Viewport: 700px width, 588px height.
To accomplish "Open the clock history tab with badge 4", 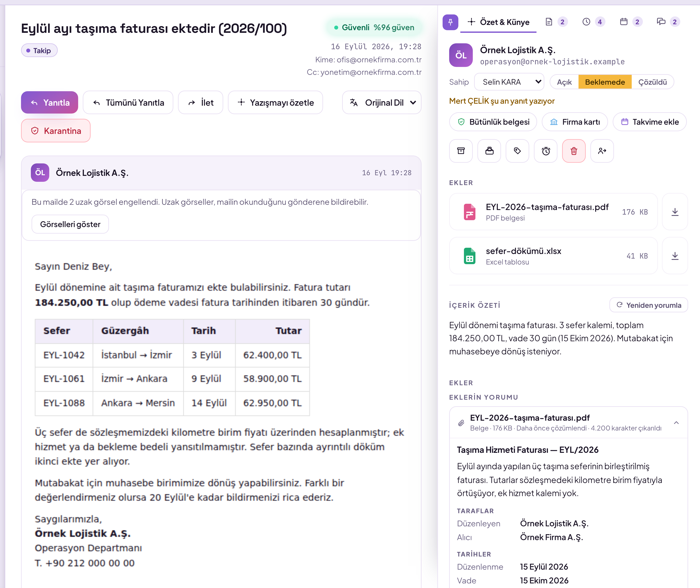I will click(593, 22).
